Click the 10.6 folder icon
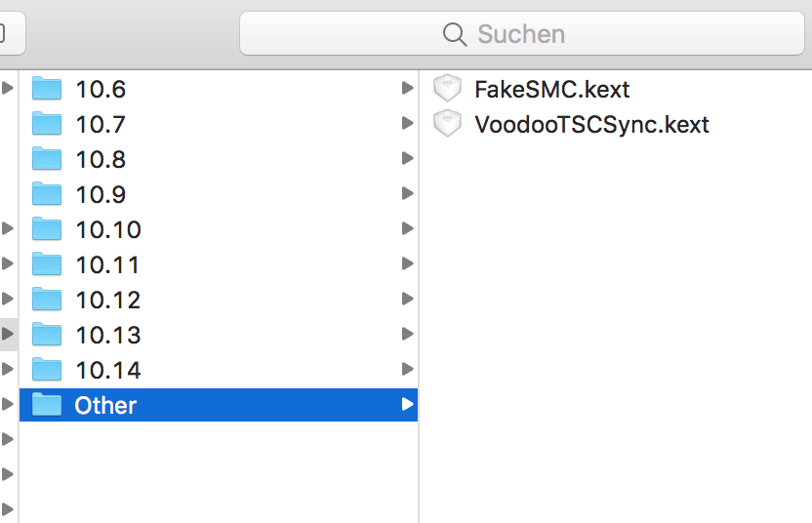The height and width of the screenshot is (523, 812). click(x=47, y=89)
